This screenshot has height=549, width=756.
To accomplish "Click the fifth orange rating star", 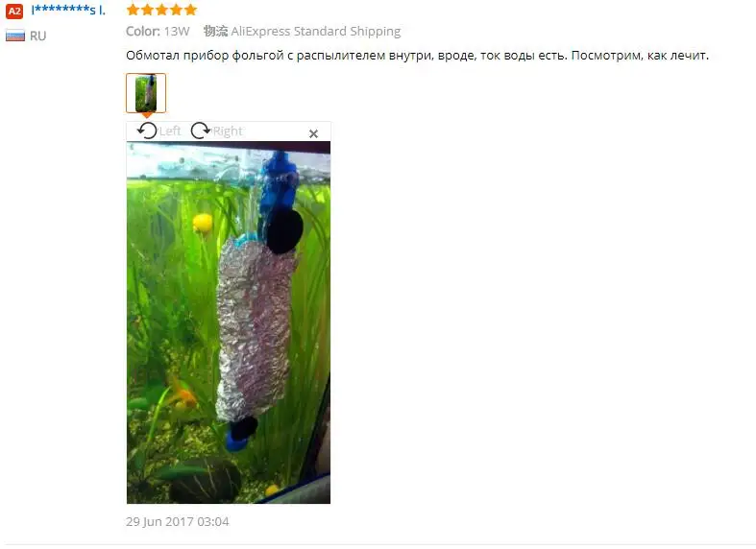I will [x=191, y=10].
